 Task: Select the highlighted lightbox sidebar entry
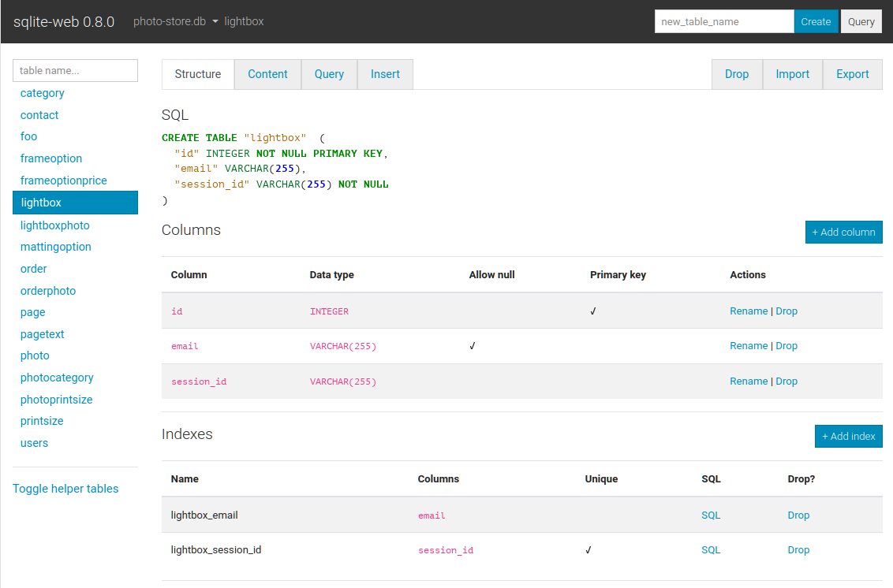pos(75,203)
